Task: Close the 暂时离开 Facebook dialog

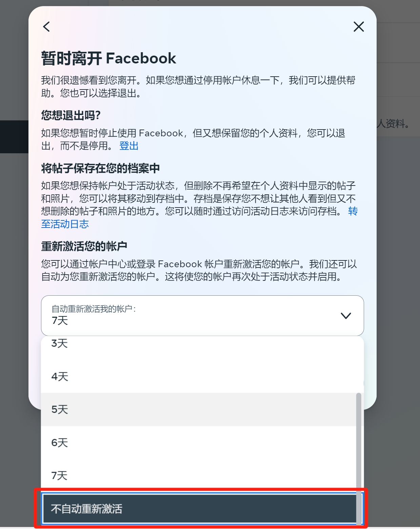Action: (x=359, y=26)
